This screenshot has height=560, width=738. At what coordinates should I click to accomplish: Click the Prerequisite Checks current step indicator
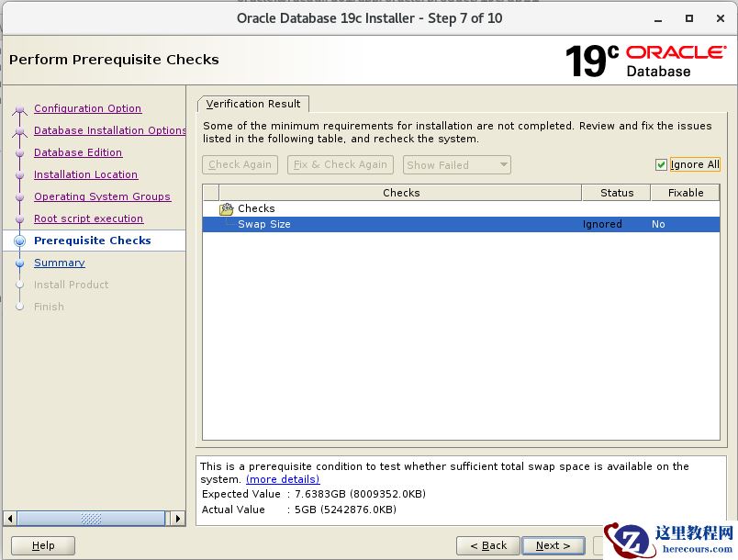(20, 241)
